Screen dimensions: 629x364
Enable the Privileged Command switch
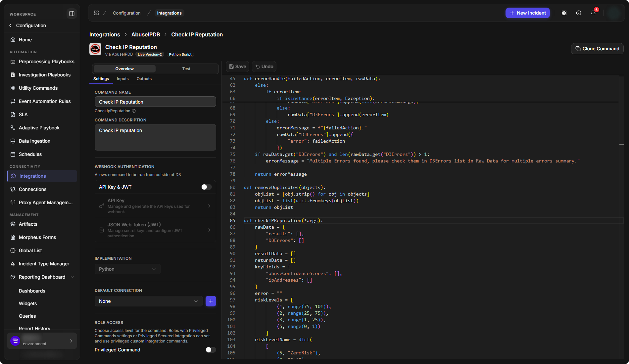(211, 350)
